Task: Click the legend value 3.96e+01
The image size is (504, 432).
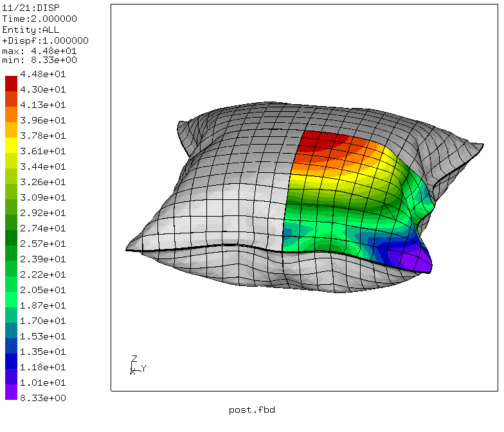Action: pyautogui.click(x=42, y=121)
